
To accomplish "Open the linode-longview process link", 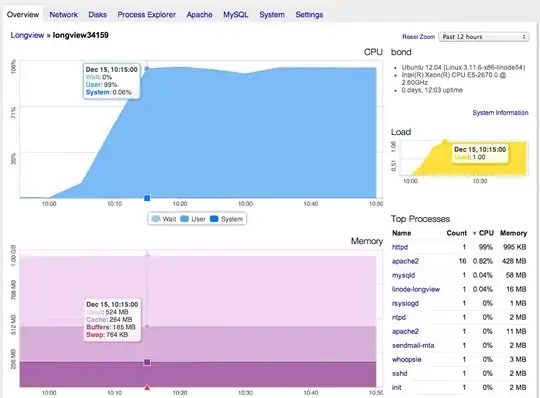I will (416, 290).
